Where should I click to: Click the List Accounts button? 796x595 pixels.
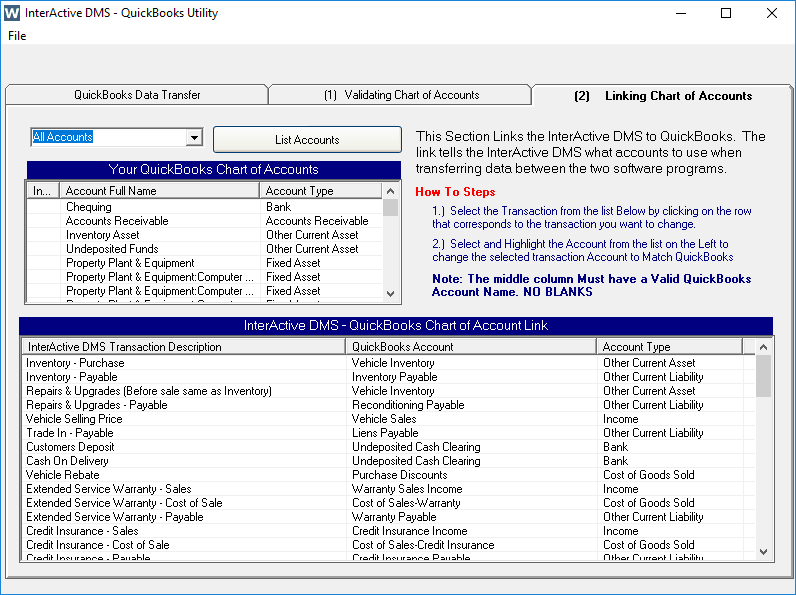307,140
